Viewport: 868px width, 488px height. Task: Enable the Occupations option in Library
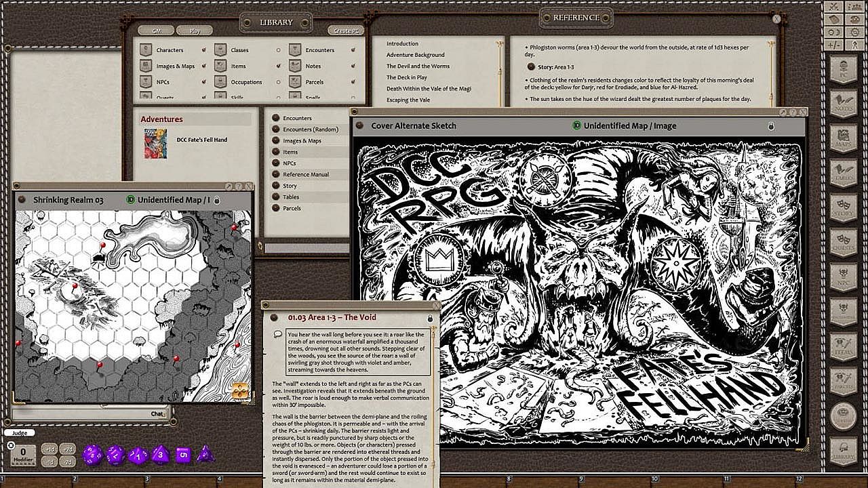[x=278, y=82]
